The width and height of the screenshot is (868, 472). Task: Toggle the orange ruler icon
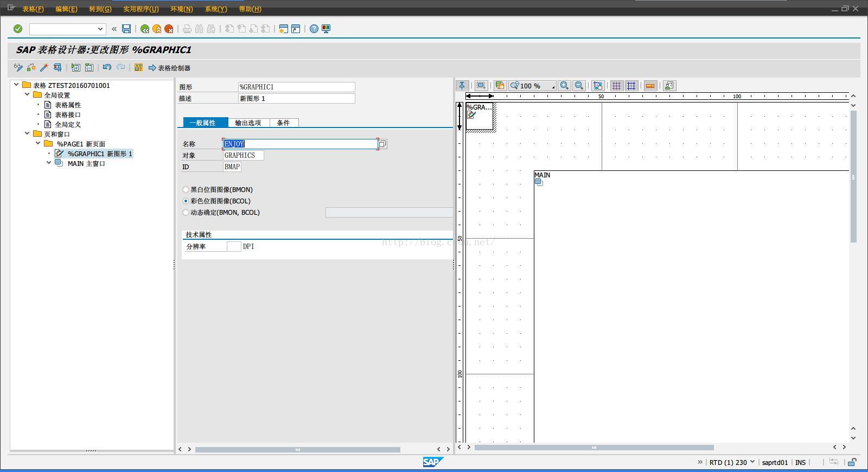650,86
